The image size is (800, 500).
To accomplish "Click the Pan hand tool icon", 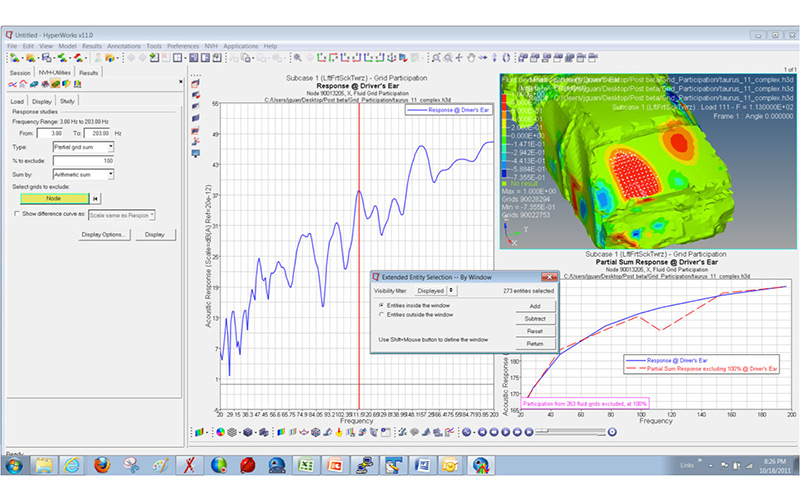I will coord(471,58).
